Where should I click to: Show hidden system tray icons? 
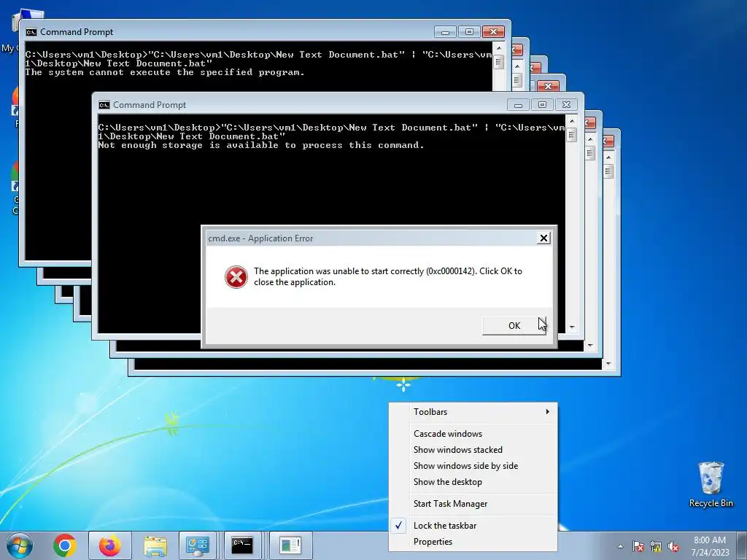[620, 546]
